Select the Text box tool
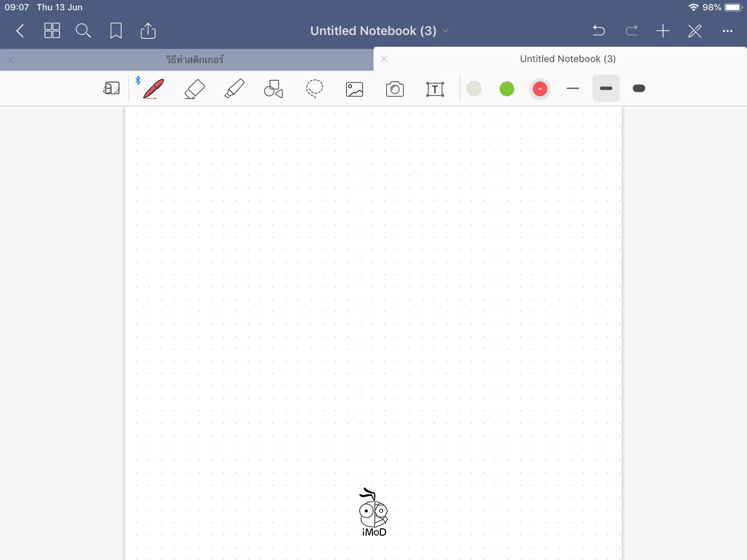The image size is (747, 560). (x=434, y=89)
